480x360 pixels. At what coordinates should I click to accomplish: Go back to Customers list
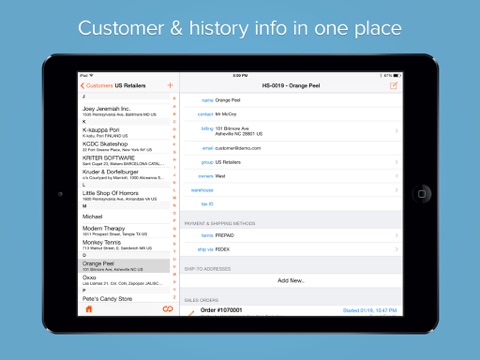(x=97, y=86)
